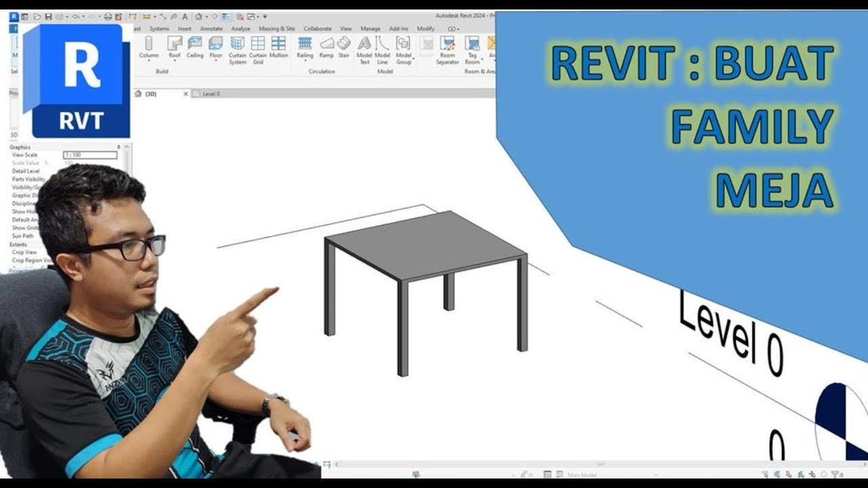The image size is (868, 488).
Task: Open the Insert ribbon tab
Action: (x=184, y=28)
